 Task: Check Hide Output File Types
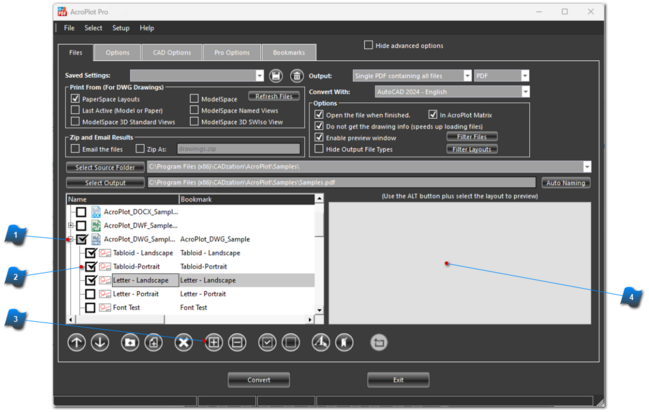point(319,149)
